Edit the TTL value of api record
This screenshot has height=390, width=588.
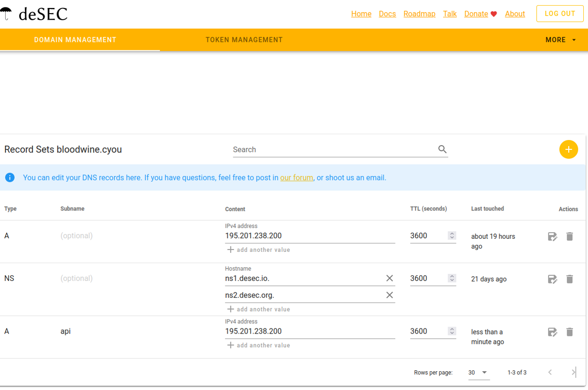(x=428, y=331)
